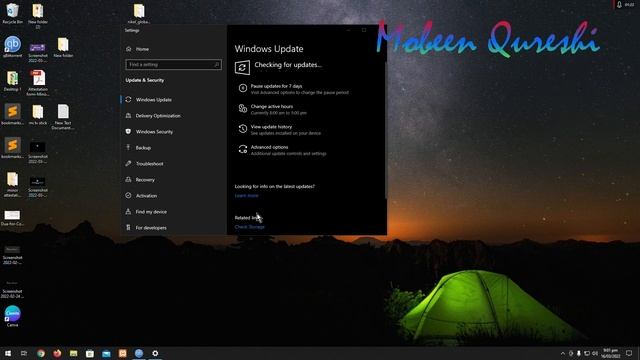The image size is (640, 360).
Task: Open Microsoft Store taskbar icon
Action: 90,353
